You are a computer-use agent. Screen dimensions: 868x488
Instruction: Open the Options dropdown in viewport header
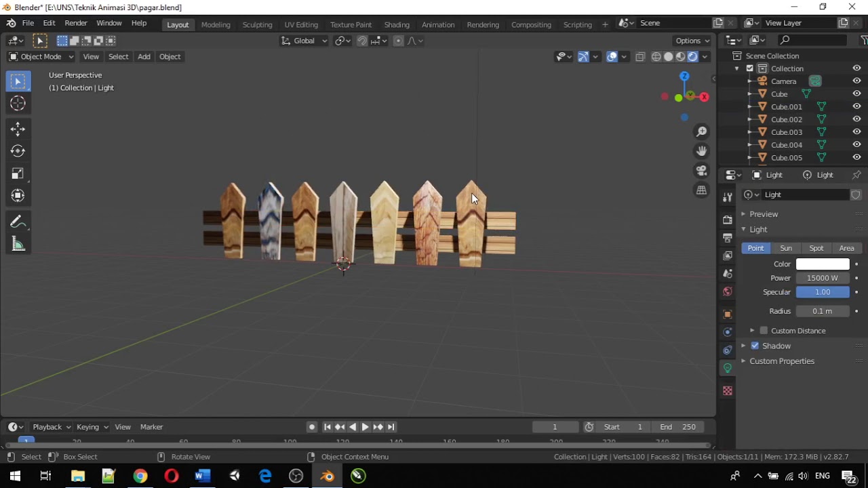click(693, 41)
